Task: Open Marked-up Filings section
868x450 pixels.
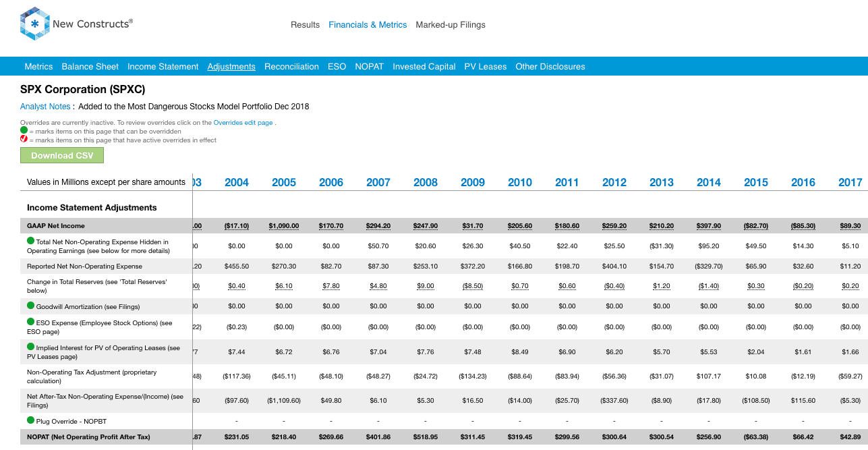Action: coord(451,24)
